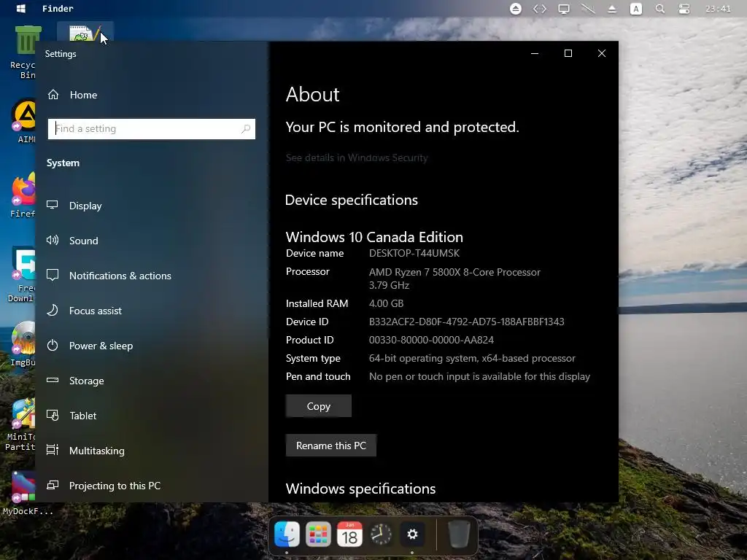Open the Settings gear icon in the dock
The width and height of the screenshot is (747, 560).
point(413,534)
